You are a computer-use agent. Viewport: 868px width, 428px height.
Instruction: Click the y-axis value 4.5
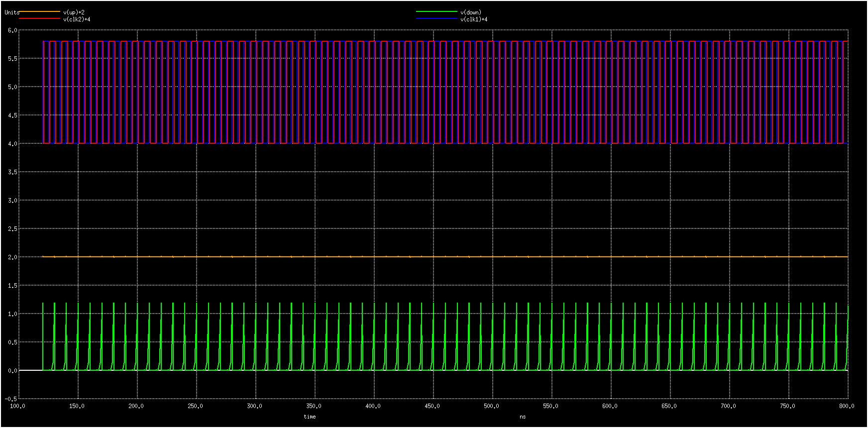12,115
